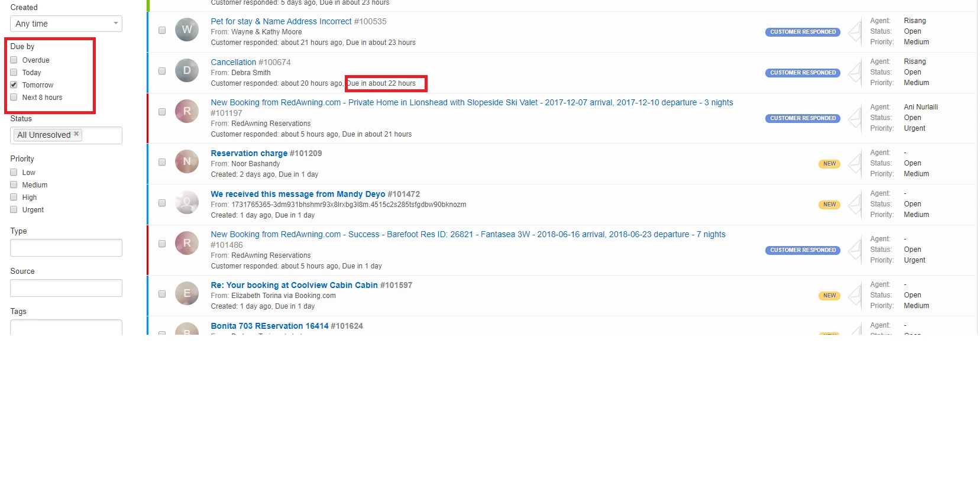Click reply icon on ticket #101486
Image resolution: width=980 pixels, height=479 pixels.
point(855,250)
